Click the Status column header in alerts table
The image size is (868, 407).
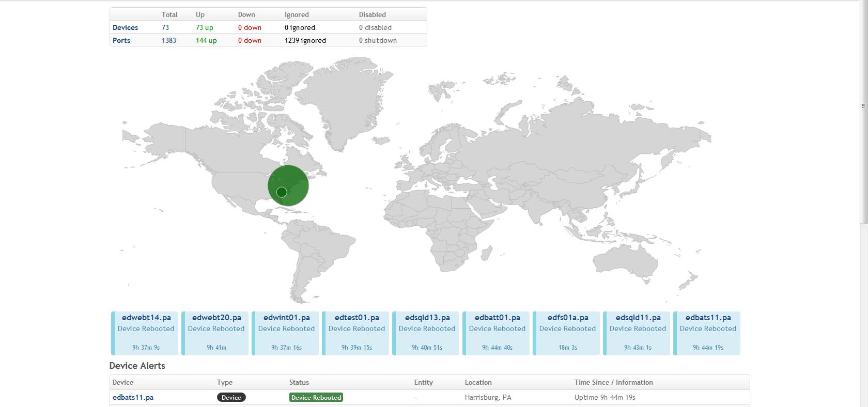(x=299, y=382)
